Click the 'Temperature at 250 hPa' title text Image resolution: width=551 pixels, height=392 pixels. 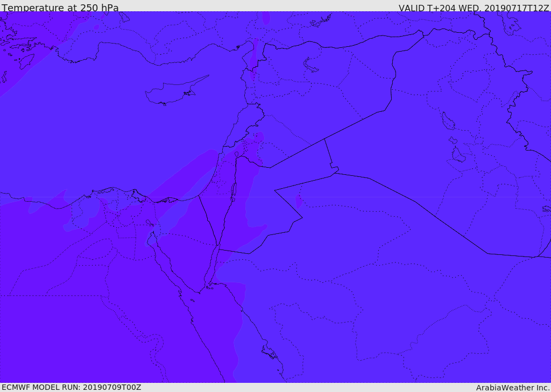[x=60, y=8]
